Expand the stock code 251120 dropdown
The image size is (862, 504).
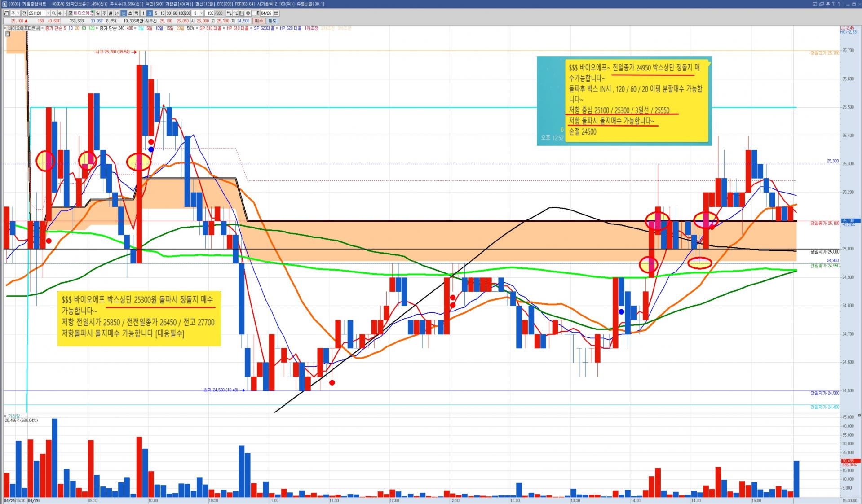coord(49,13)
